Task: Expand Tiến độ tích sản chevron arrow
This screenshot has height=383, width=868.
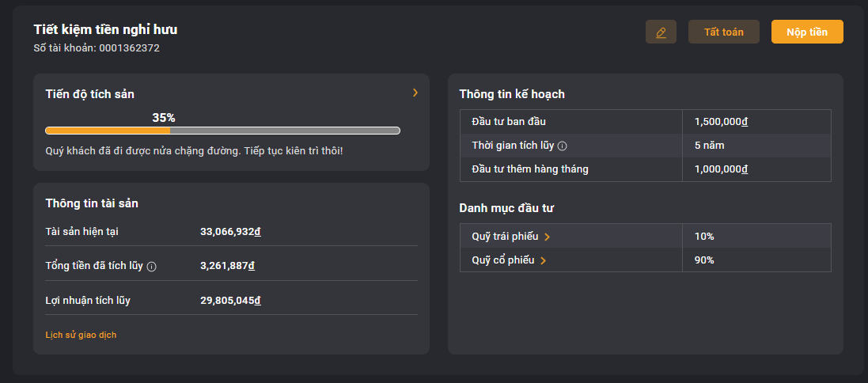Action: (415, 93)
